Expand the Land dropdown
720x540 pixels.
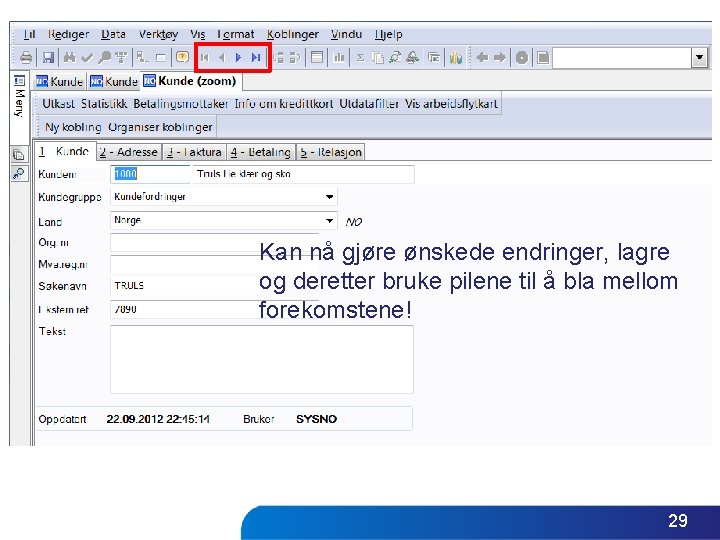click(x=329, y=221)
